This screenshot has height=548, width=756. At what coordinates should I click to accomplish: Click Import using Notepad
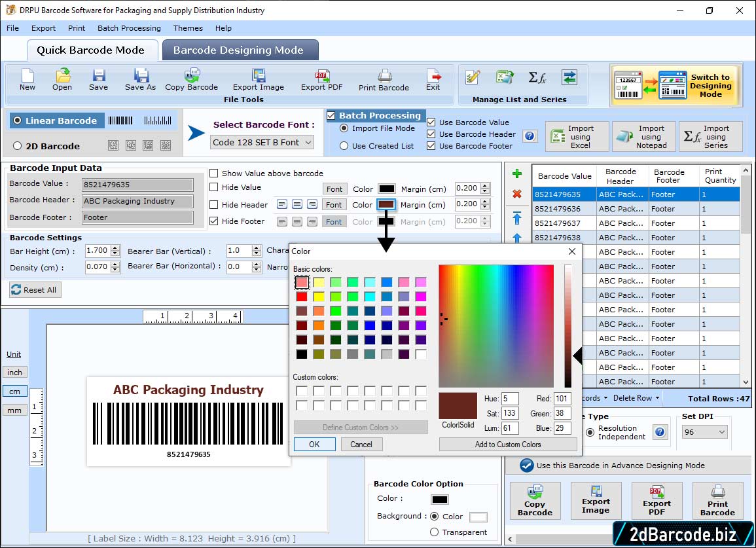[643, 137]
